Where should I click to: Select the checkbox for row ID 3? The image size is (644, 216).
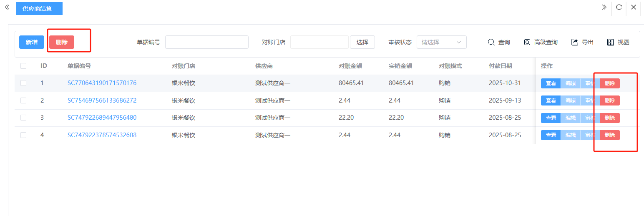23,118
